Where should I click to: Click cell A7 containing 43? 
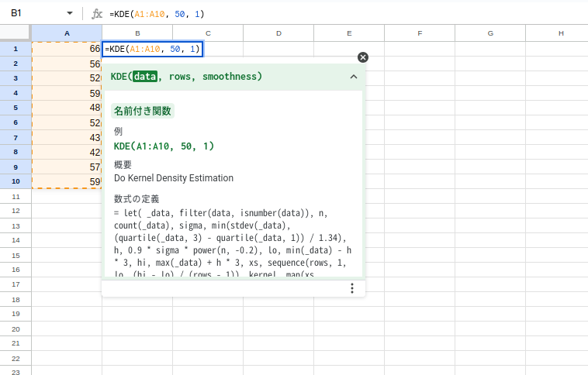[67, 137]
